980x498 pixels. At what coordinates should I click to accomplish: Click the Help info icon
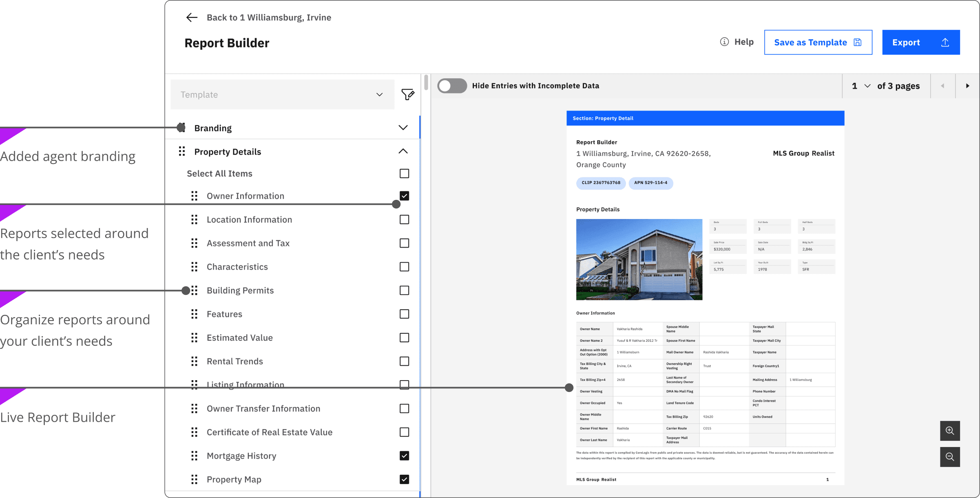[724, 42]
